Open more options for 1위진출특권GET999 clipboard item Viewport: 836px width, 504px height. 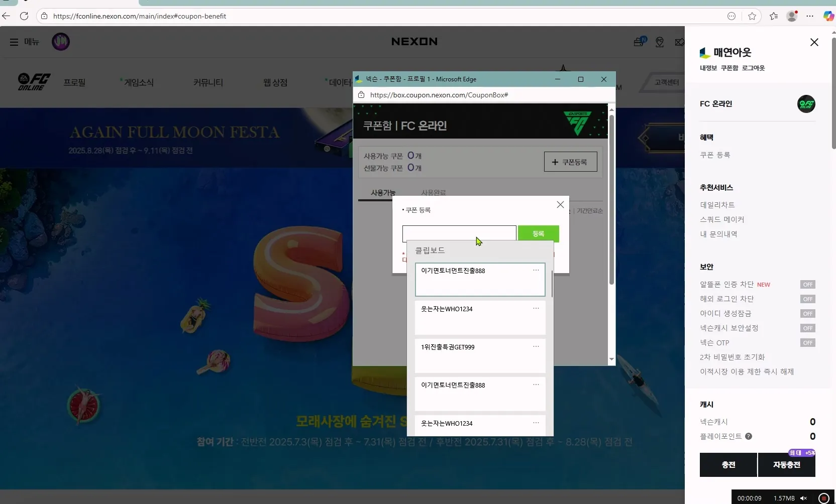pos(536,346)
